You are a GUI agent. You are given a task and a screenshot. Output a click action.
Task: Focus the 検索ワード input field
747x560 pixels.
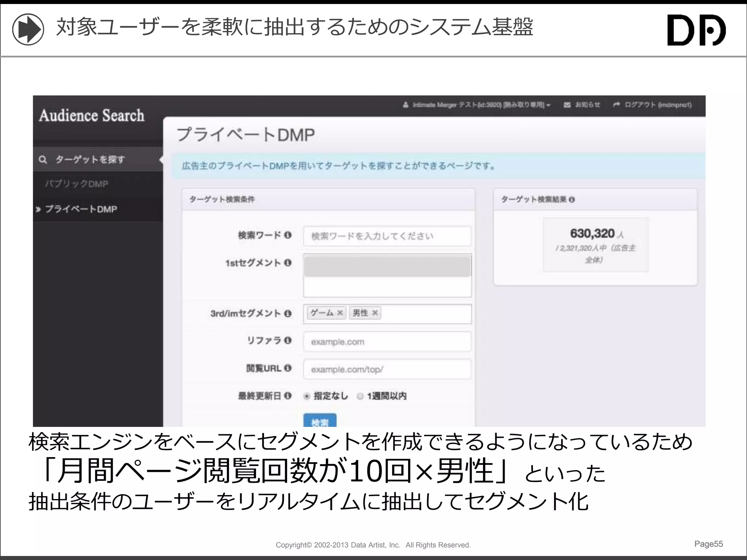tap(387, 236)
